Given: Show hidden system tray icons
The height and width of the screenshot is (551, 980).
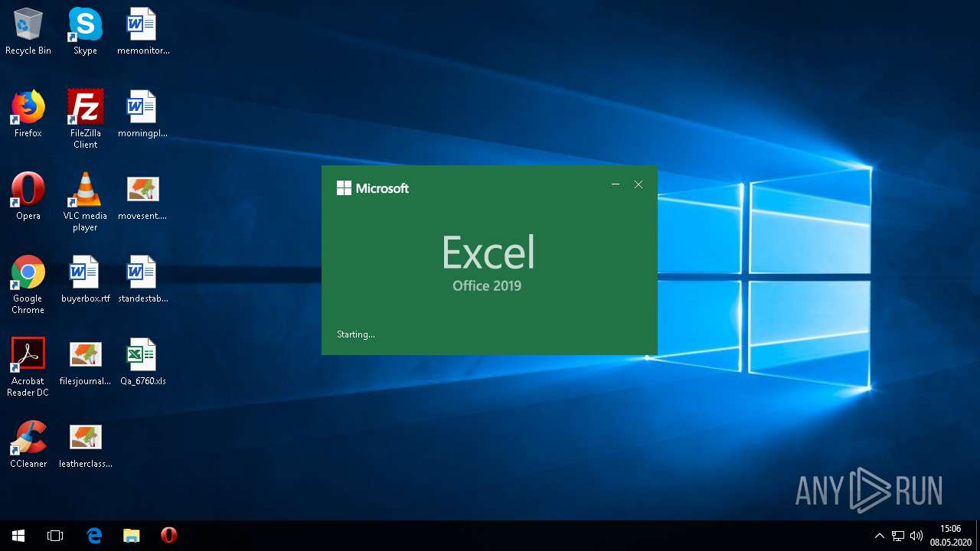Looking at the screenshot, I should (x=879, y=536).
